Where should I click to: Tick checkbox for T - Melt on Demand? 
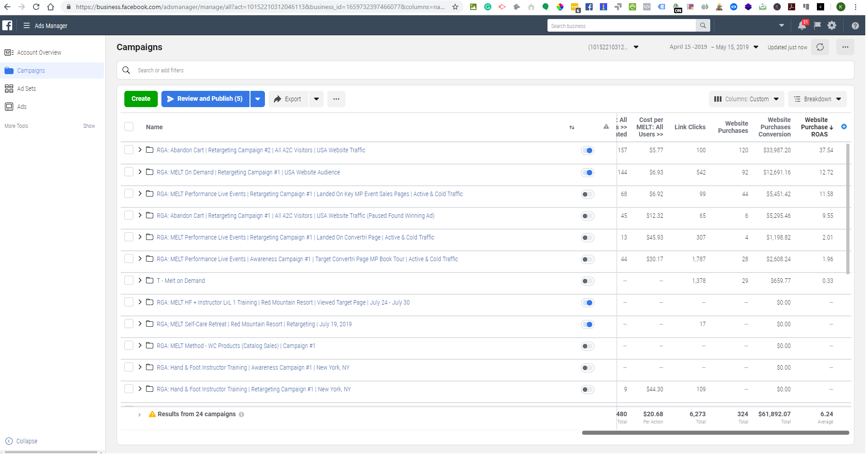(x=129, y=280)
